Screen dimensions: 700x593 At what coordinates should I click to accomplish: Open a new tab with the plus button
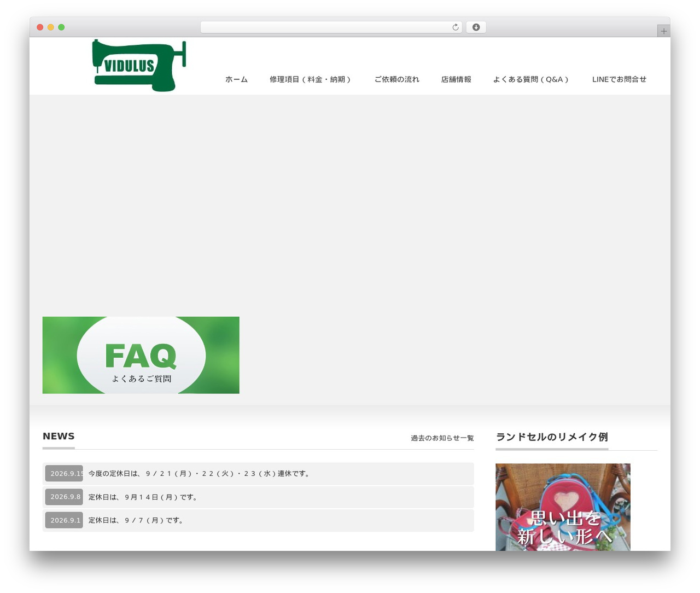click(663, 31)
